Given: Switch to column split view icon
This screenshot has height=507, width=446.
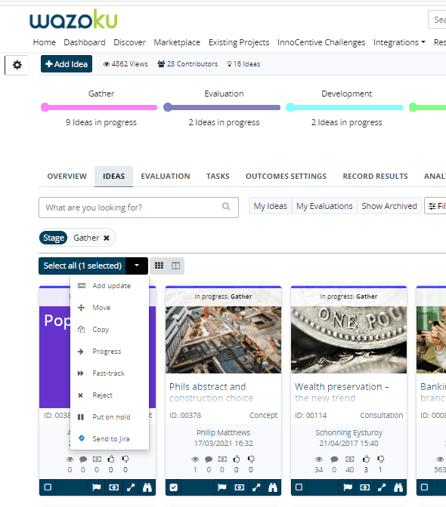Looking at the screenshot, I should coord(176,266).
